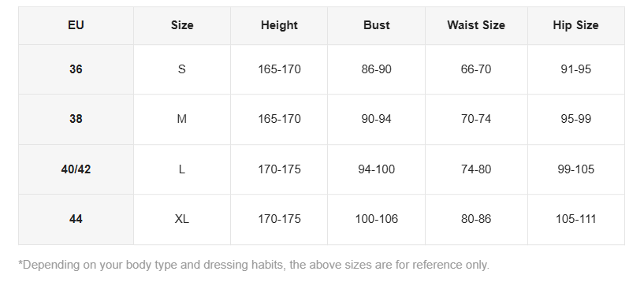Select the 86-90 bust value
Viewport: 644px width, 286px height.
(376, 69)
